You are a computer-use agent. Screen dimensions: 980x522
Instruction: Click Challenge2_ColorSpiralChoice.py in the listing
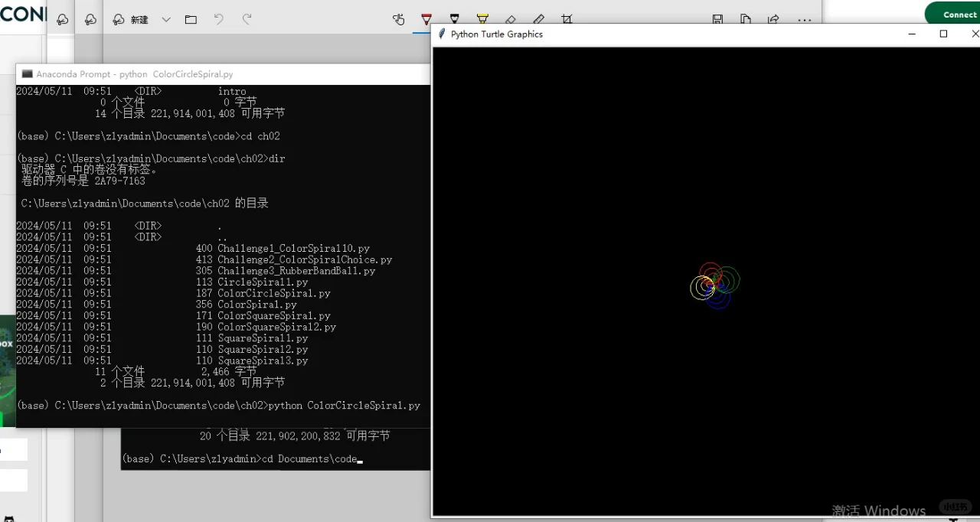tap(305, 260)
